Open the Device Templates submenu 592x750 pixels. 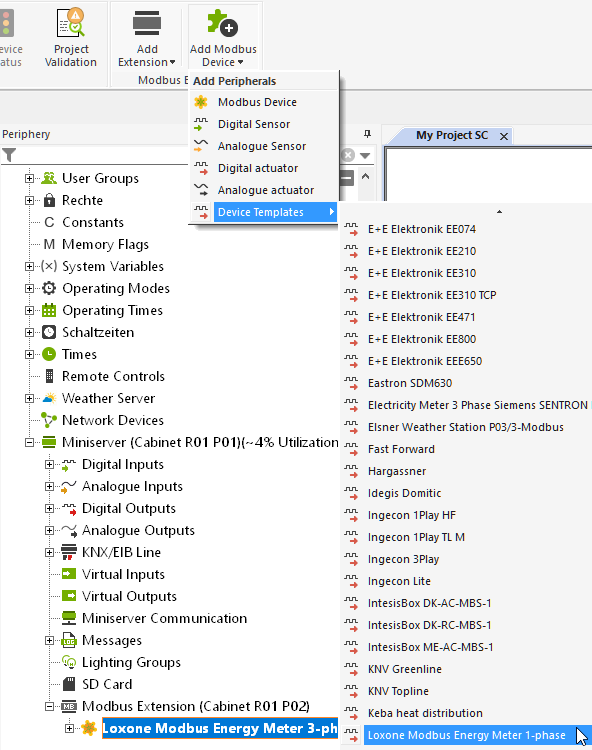click(x=263, y=212)
